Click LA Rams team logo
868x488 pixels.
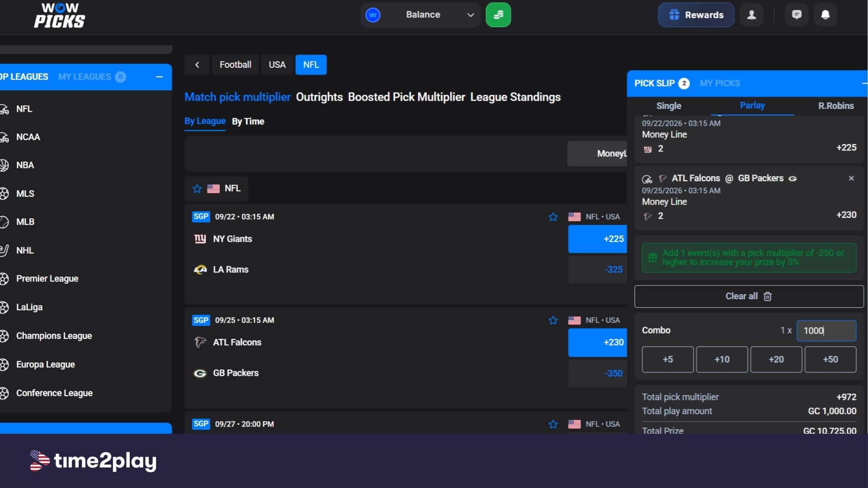coord(200,270)
